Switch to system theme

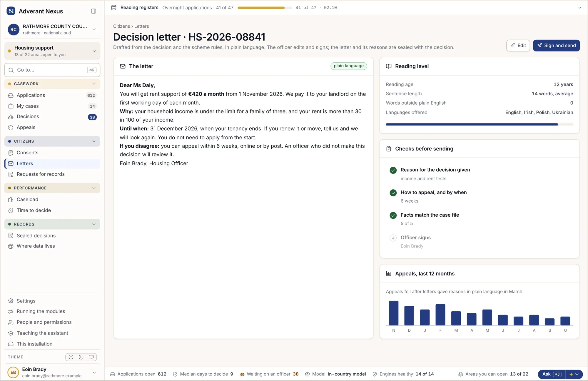click(x=91, y=357)
